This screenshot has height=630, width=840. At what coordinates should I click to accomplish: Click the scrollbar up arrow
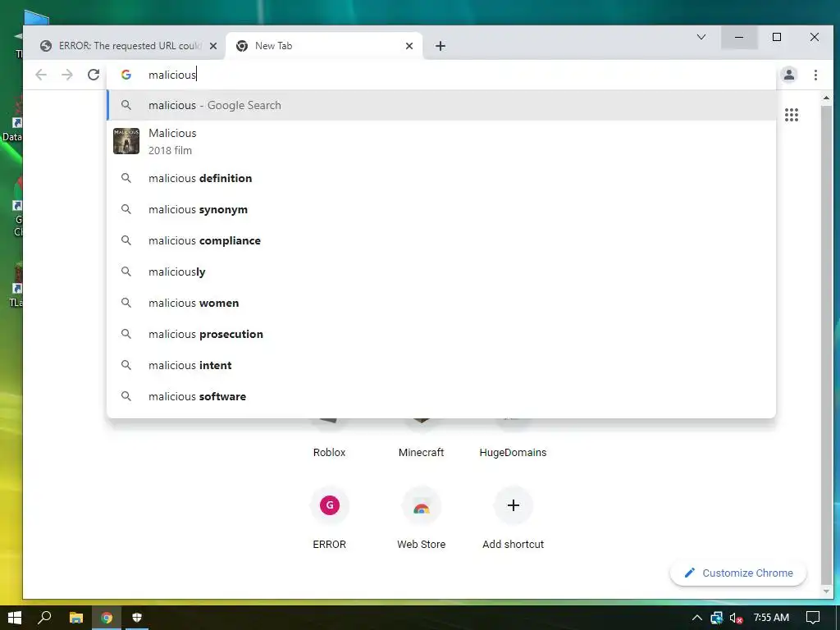[826, 98]
